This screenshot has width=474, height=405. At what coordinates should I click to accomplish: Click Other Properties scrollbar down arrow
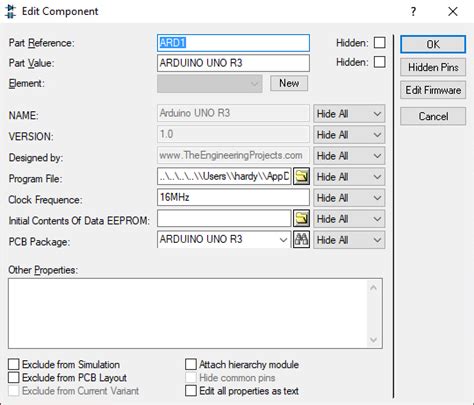click(374, 340)
